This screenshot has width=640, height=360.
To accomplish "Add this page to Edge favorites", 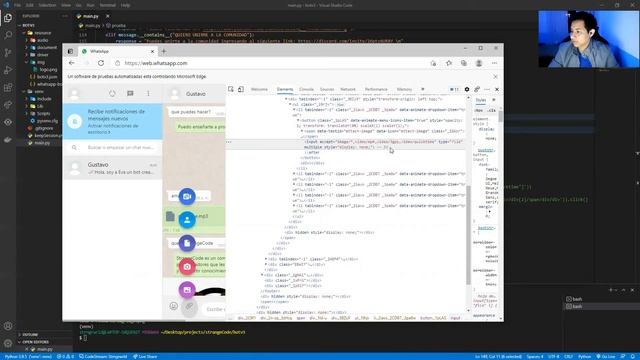I will [x=449, y=63].
